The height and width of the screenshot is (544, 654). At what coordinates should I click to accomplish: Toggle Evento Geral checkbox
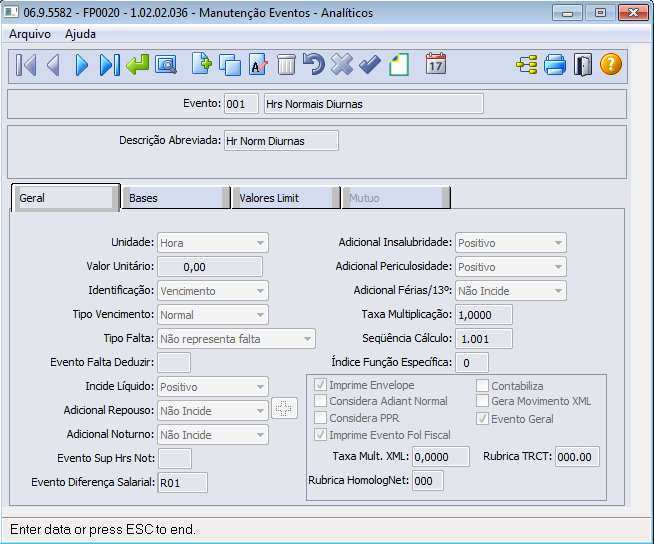pyautogui.click(x=482, y=418)
